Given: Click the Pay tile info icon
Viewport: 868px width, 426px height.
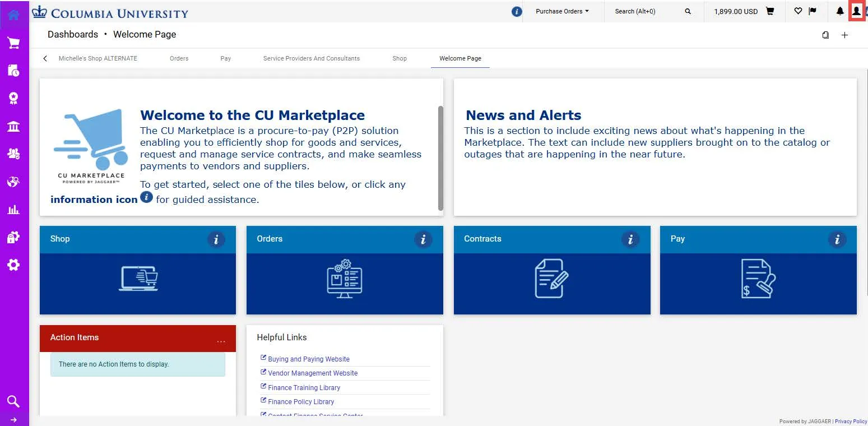Looking at the screenshot, I should (837, 239).
